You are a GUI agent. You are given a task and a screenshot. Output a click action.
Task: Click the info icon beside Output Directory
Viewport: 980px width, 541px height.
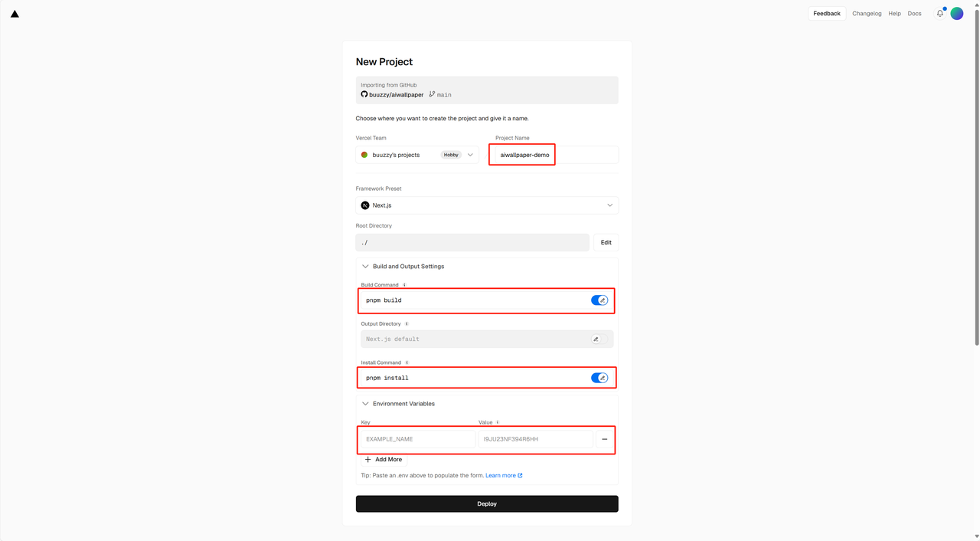click(x=407, y=324)
